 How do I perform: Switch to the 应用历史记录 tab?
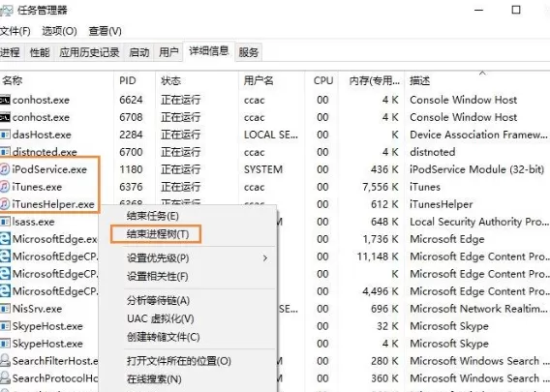(x=89, y=52)
